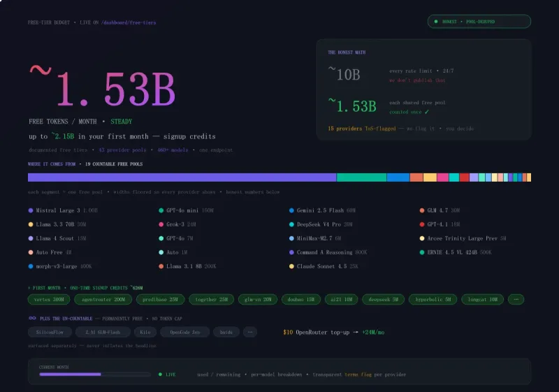Click the Claude Sonnet 4.5 legend entry
Image resolution: width=559 pixels, height=392 pixels.
tap(324, 266)
